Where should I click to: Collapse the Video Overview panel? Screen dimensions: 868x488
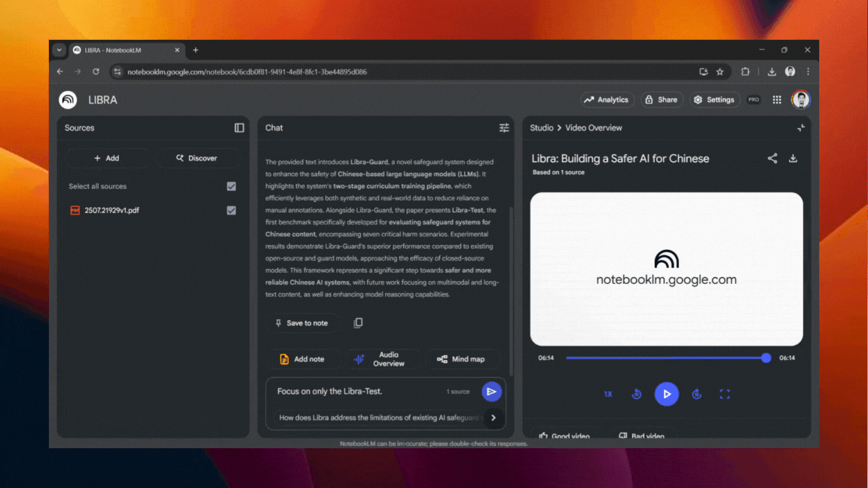pyautogui.click(x=800, y=128)
